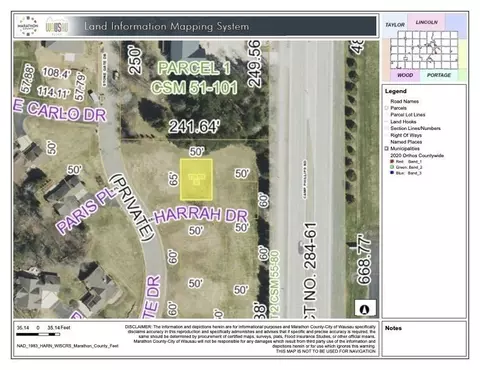Viewport: 480px width, 370px height.
Task: Click the Marathon County logo
Action: click(x=28, y=26)
